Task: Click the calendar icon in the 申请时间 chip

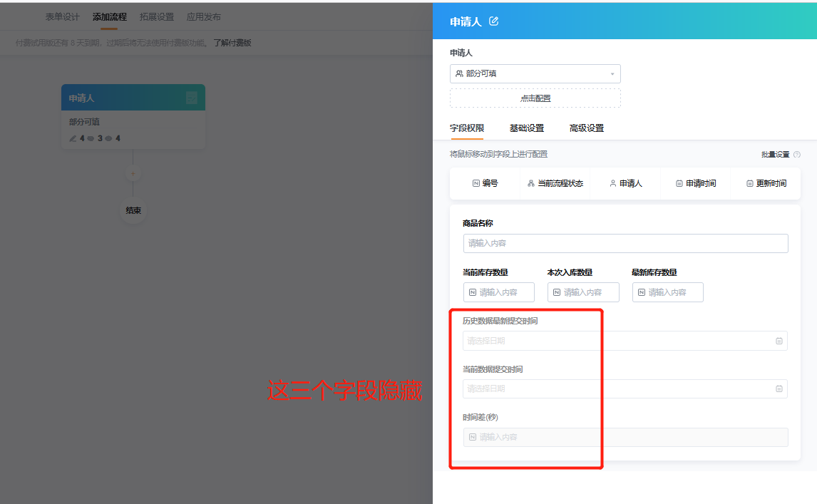Action: click(679, 183)
